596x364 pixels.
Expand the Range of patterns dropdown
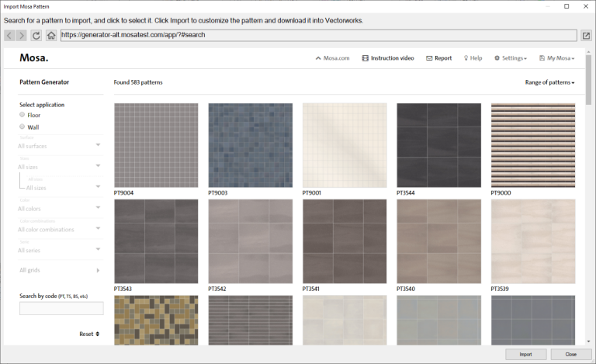point(549,82)
